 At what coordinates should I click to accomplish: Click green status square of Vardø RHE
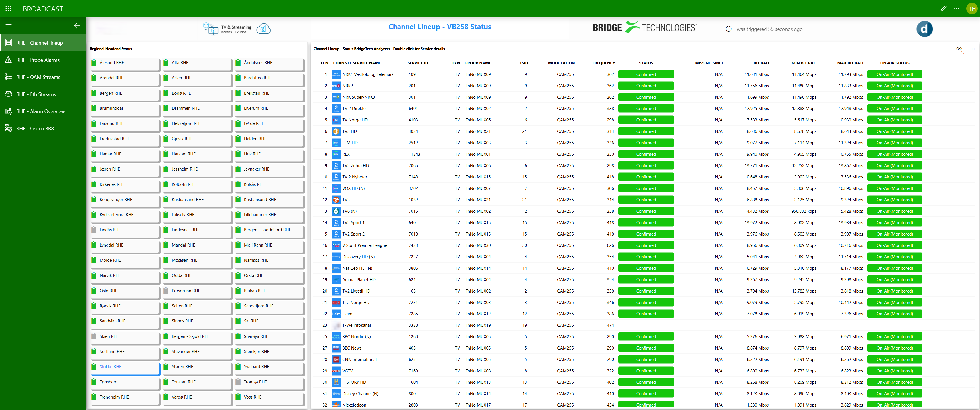[166, 397]
